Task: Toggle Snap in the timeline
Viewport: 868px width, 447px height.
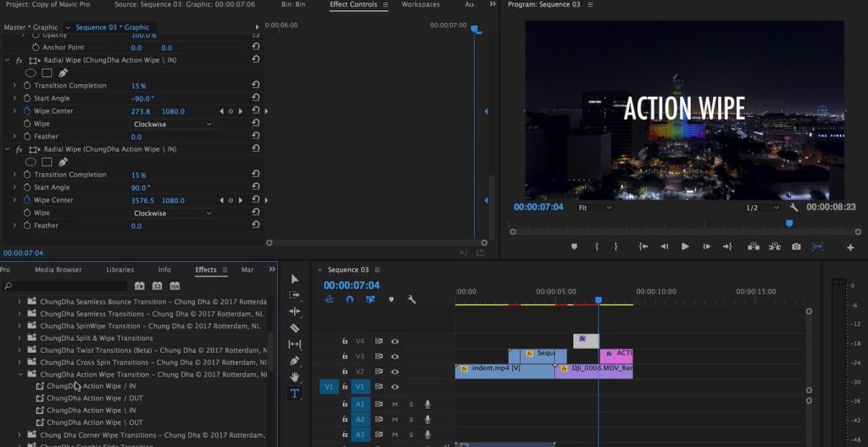Action: 349,299
